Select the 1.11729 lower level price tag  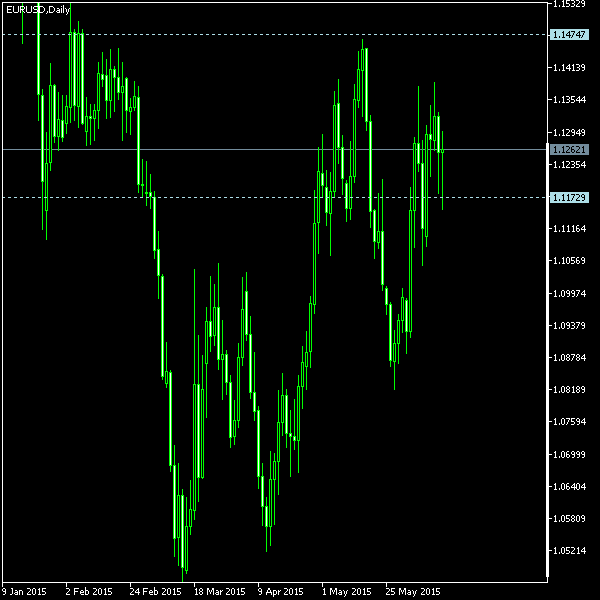[569, 197]
